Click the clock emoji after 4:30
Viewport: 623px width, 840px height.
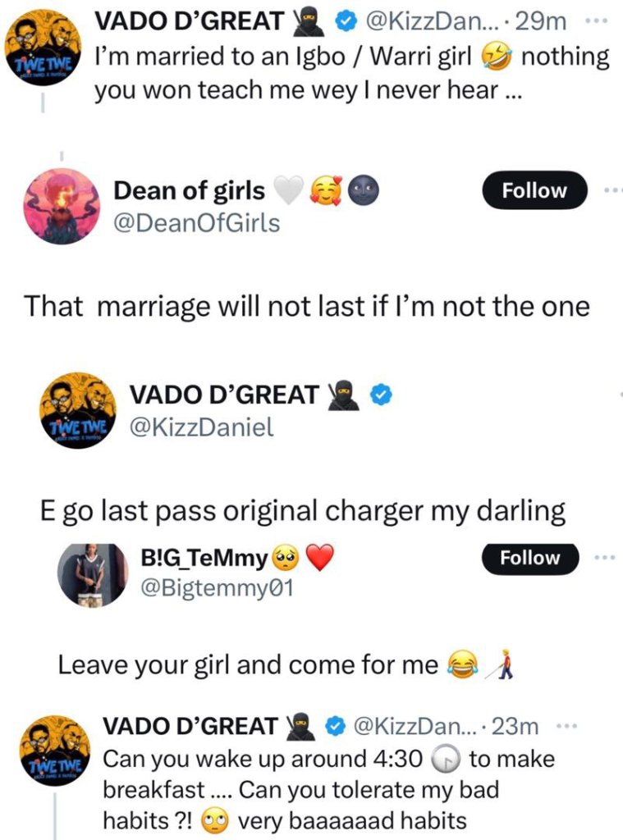[446, 759]
